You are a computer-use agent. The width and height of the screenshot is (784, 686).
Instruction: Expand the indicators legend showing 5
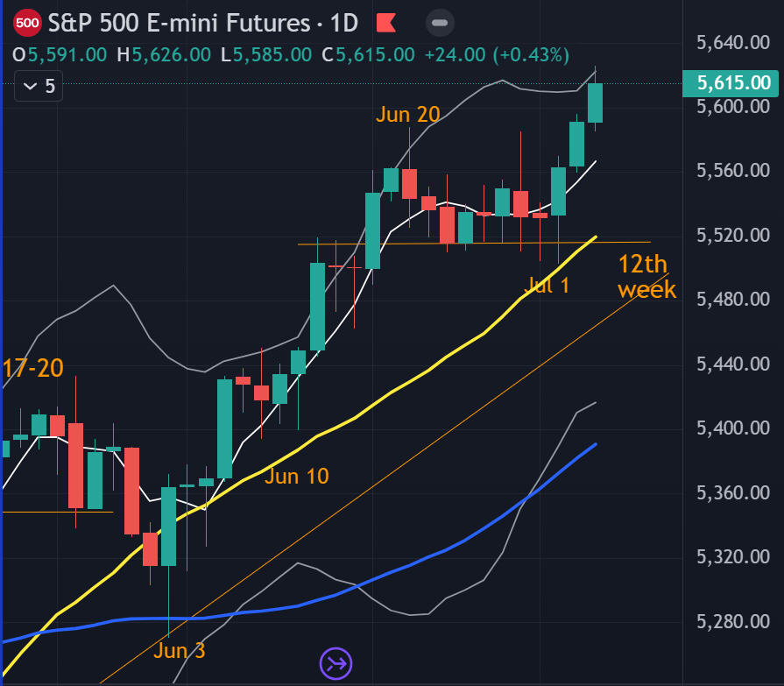[x=39, y=86]
